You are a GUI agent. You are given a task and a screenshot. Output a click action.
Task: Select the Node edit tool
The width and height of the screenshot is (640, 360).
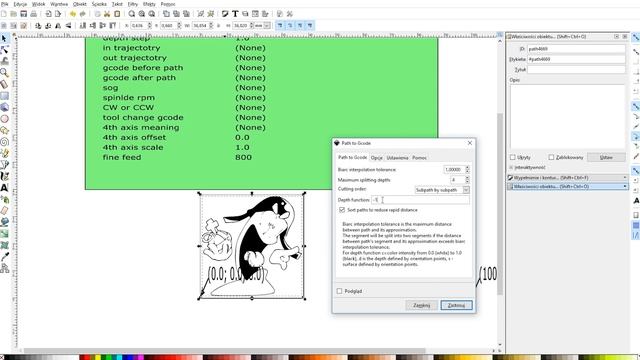pyautogui.click(x=4, y=50)
